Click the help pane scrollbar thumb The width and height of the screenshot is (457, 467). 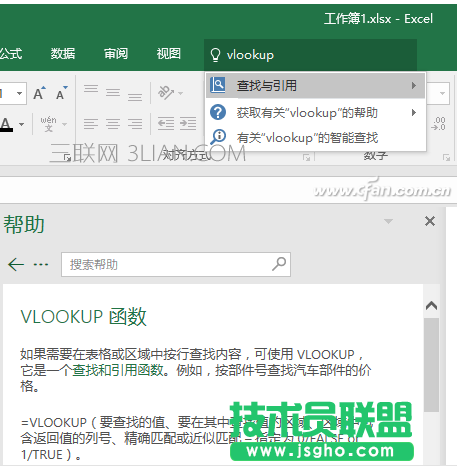(x=431, y=365)
